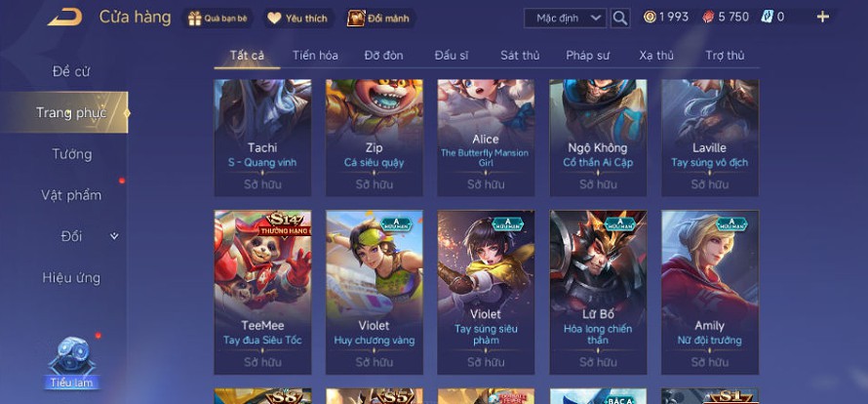The width and height of the screenshot is (868, 404).
Task: Open the search magnifier icon
Action: point(620,18)
